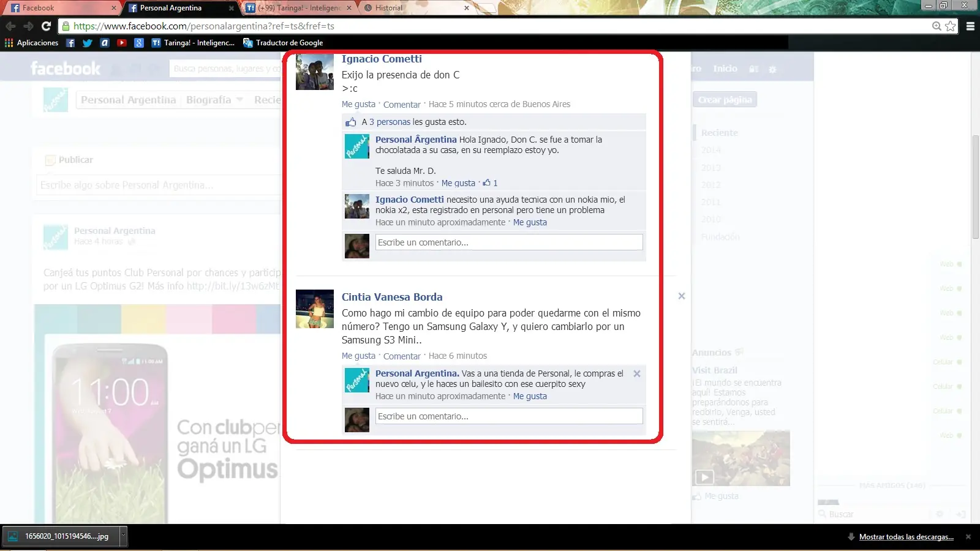The width and height of the screenshot is (980, 551).
Task: Click Ignacio Cometti's name in the comment
Action: pyautogui.click(x=409, y=200)
